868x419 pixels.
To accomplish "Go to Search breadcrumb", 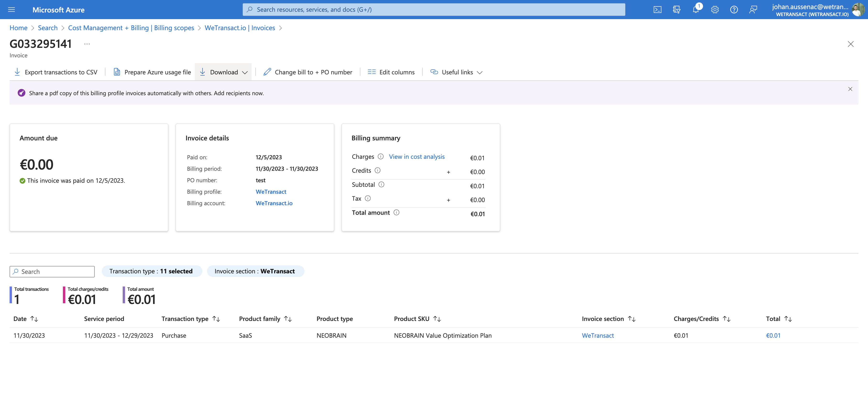I will point(48,28).
